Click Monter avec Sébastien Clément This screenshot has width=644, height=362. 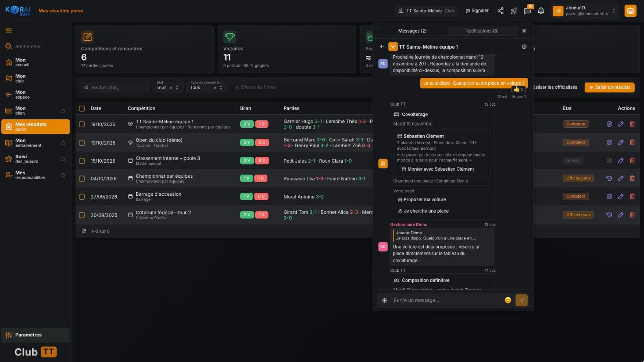(x=437, y=169)
